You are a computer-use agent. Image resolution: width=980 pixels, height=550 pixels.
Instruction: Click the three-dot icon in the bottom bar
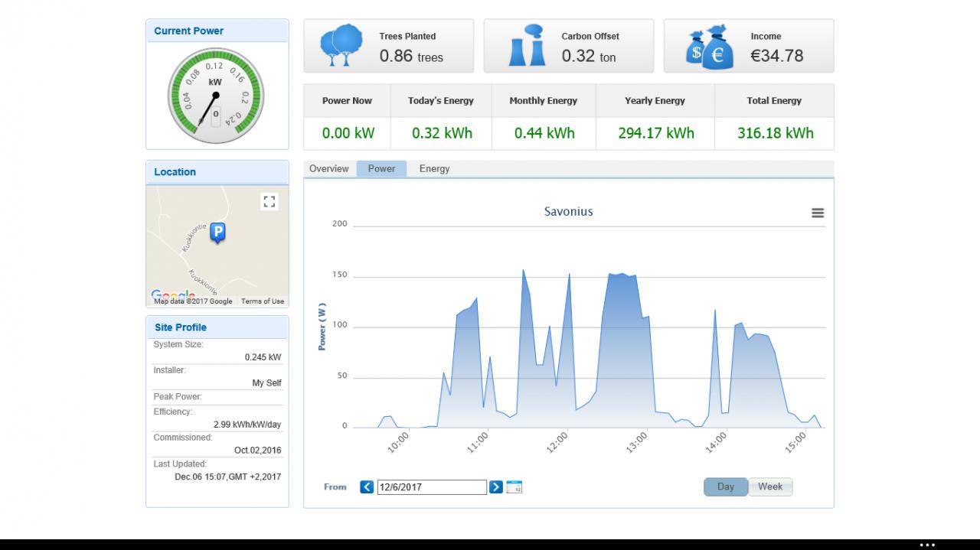tap(927, 545)
